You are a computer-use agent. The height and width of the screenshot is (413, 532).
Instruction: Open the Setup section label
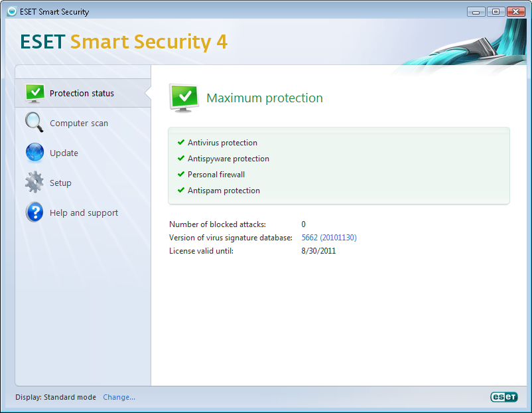pos(60,183)
